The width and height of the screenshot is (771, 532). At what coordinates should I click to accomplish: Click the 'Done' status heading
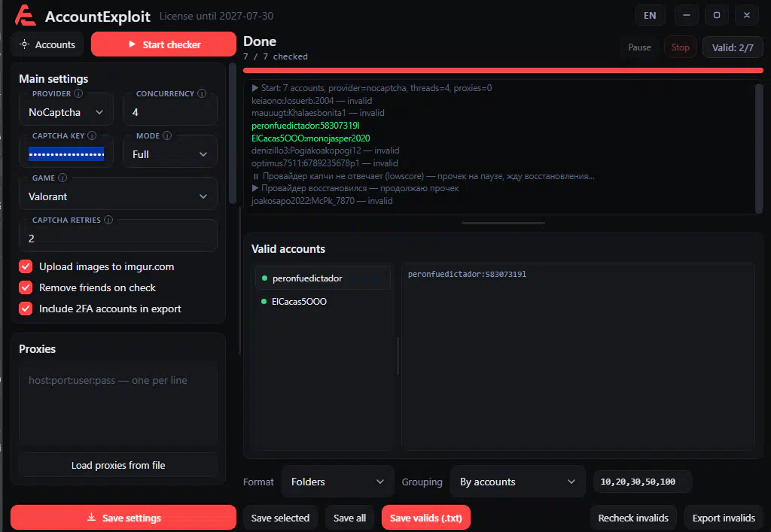(x=260, y=41)
